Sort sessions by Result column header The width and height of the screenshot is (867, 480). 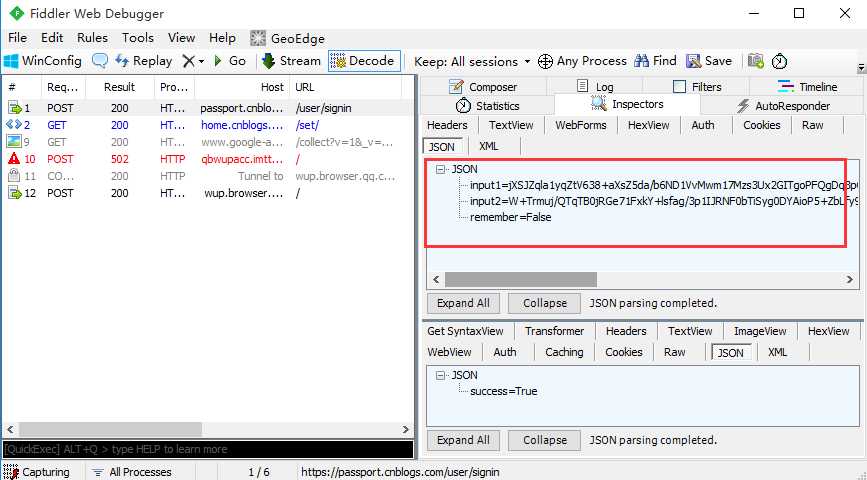coord(119,87)
